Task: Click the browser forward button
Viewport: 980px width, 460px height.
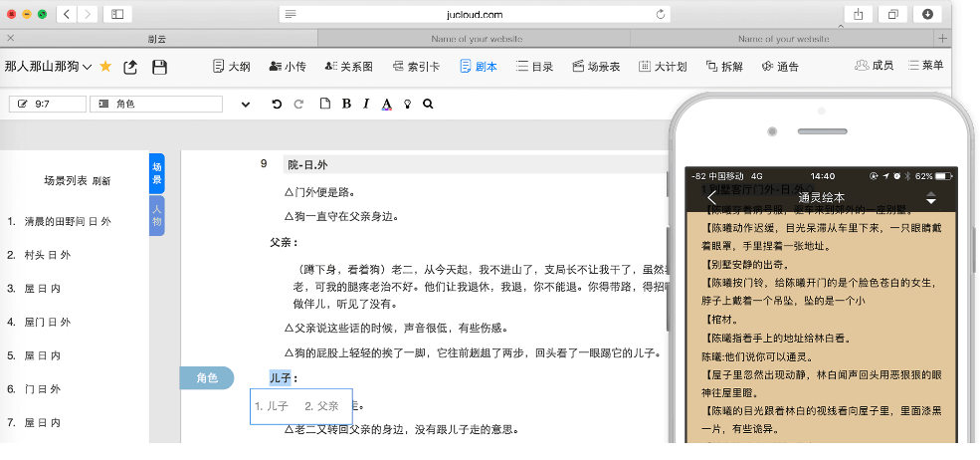Action: 88,14
